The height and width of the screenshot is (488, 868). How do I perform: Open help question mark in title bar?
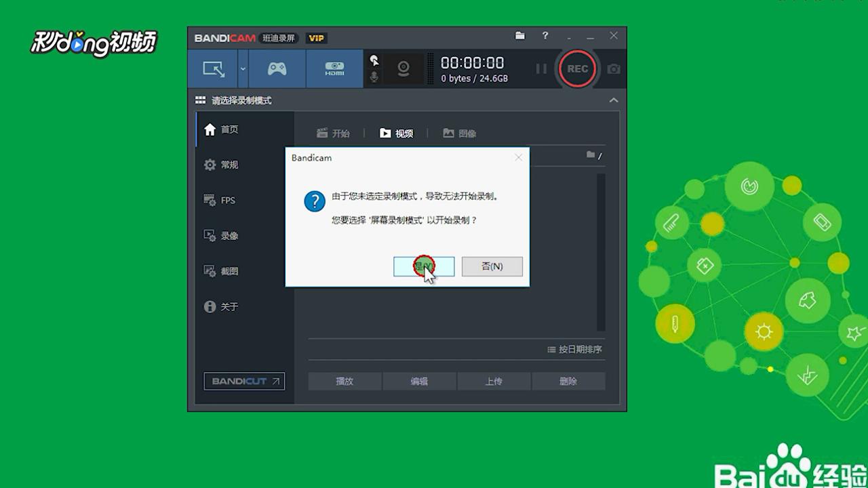(x=545, y=36)
